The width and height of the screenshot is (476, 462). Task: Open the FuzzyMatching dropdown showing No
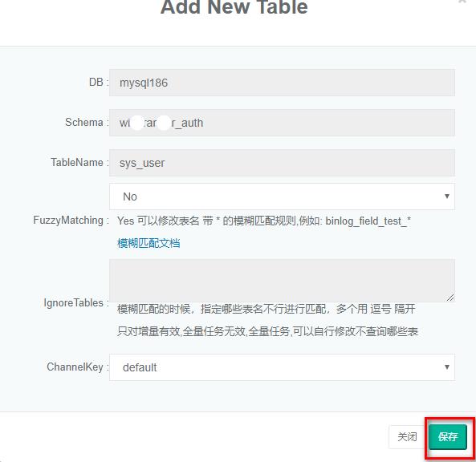(x=282, y=197)
